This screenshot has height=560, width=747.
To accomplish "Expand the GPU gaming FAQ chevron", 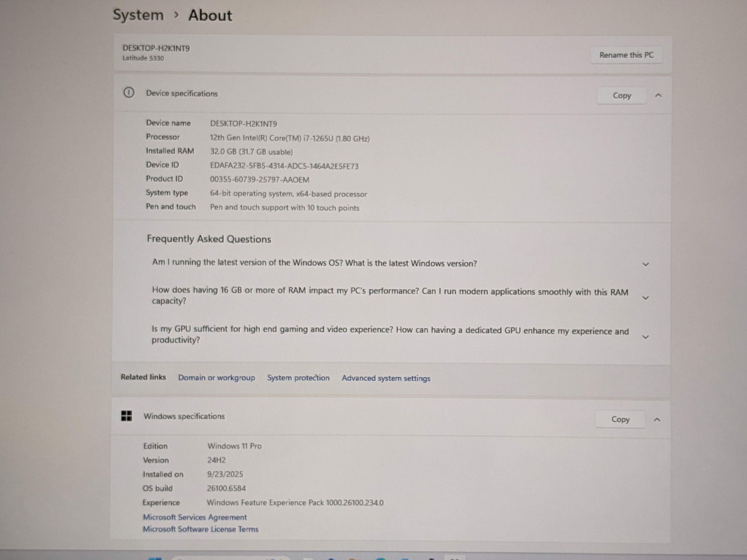I will (646, 337).
